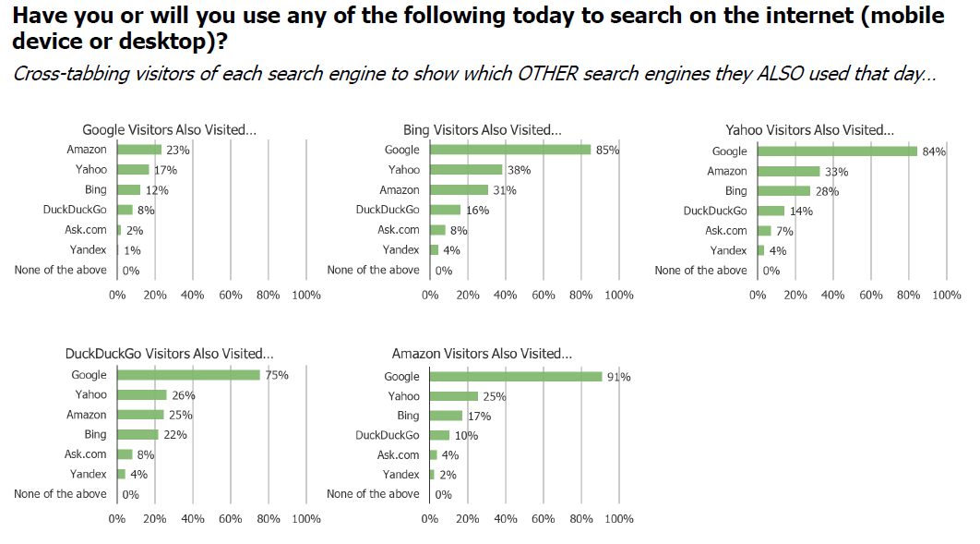
Task: Click the 'None of the above' label in Bing chart
Action: click(373, 270)
